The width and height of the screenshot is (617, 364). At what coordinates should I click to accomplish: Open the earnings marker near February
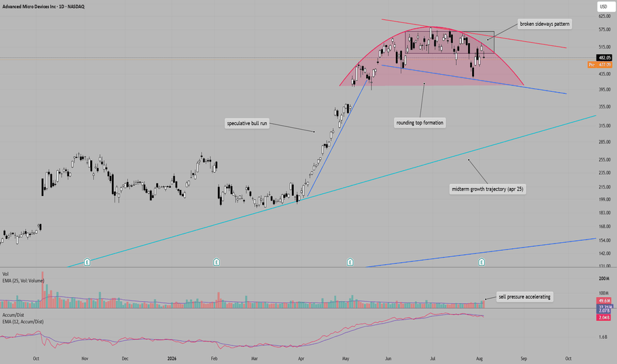216,261
